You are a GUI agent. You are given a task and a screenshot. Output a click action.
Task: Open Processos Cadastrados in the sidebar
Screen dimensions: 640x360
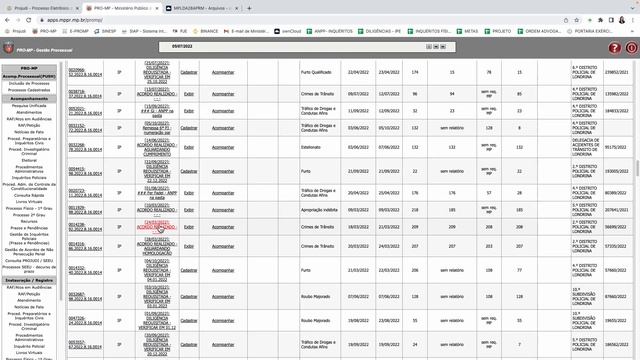click(29, 90)
